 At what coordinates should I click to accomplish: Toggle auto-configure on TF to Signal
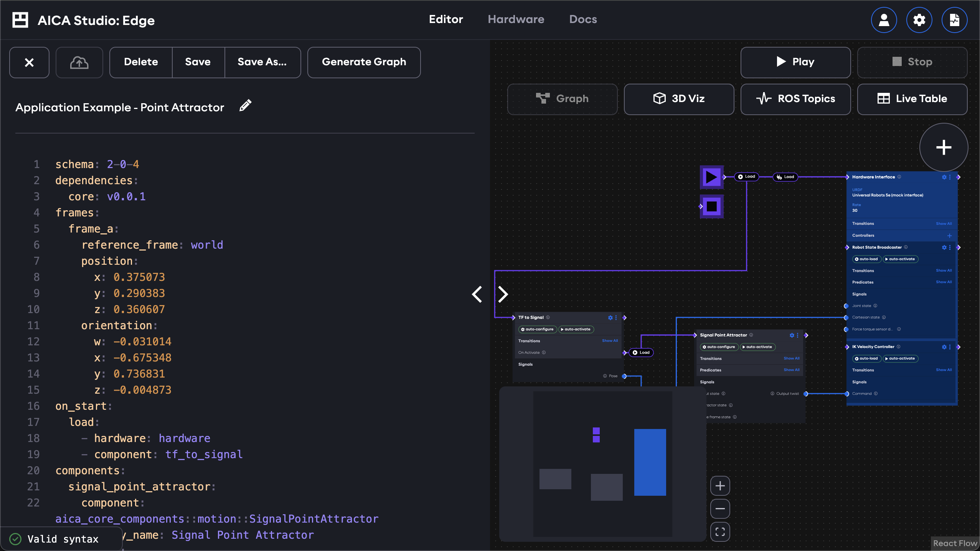(538, 329)
